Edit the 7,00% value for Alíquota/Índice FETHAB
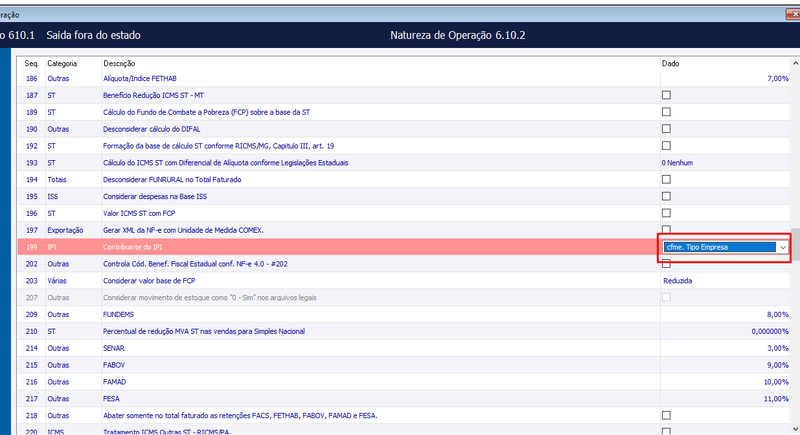Image resolution: width=800 pixels, height=435 pixels. (778, 79)
